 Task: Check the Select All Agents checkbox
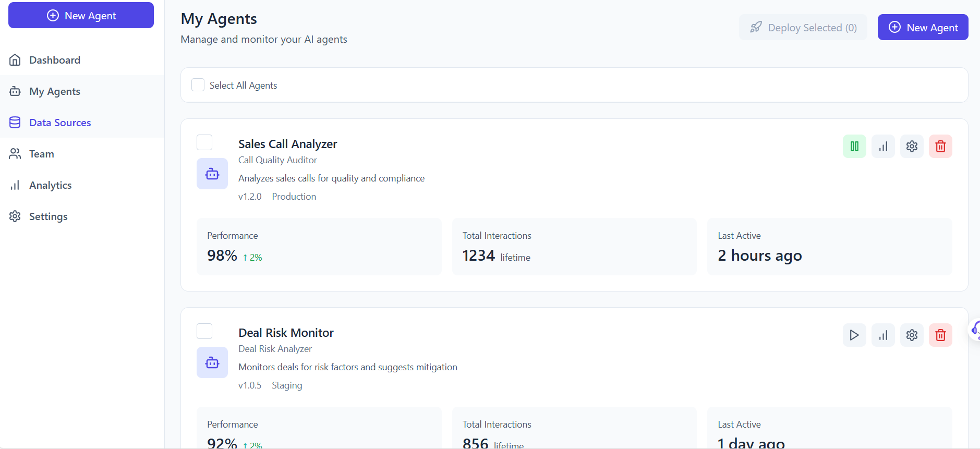(x=198, y=85)
